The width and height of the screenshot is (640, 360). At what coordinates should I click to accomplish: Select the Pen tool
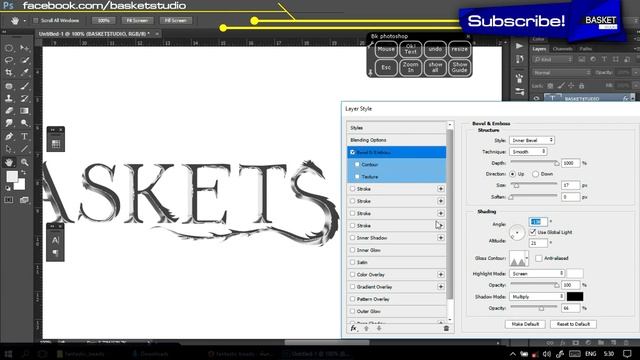pos(9,136)
